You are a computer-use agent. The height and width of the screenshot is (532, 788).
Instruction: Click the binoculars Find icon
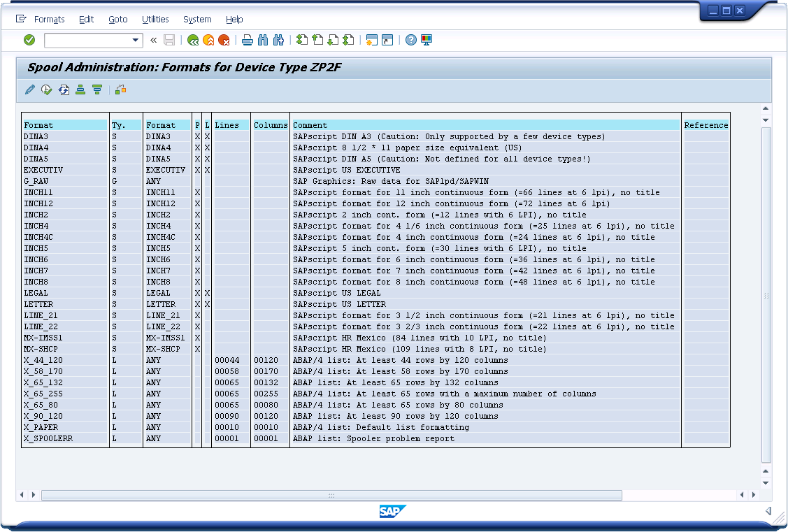tap(263, 41)
